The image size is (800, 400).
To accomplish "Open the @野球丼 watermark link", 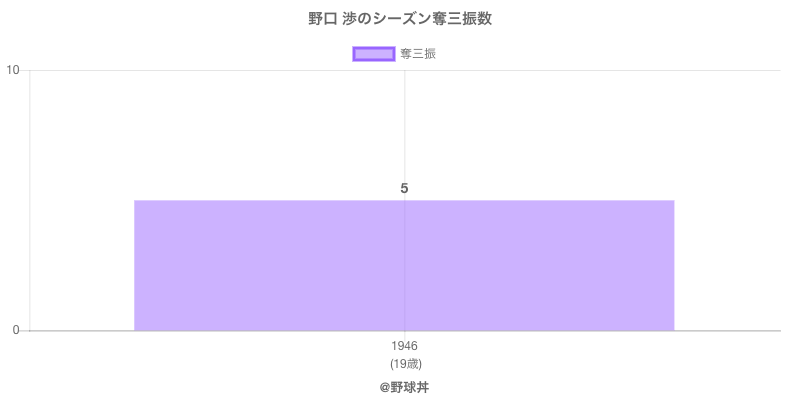I will click(x=404, y=386).
